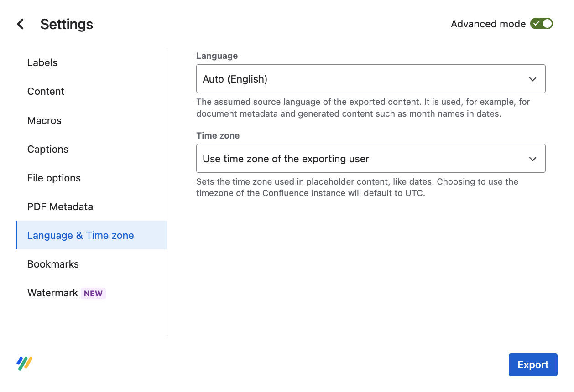Select Macros in the sidebar
The width and height of the screenshot is (574, 392).
tap(44, 121)
